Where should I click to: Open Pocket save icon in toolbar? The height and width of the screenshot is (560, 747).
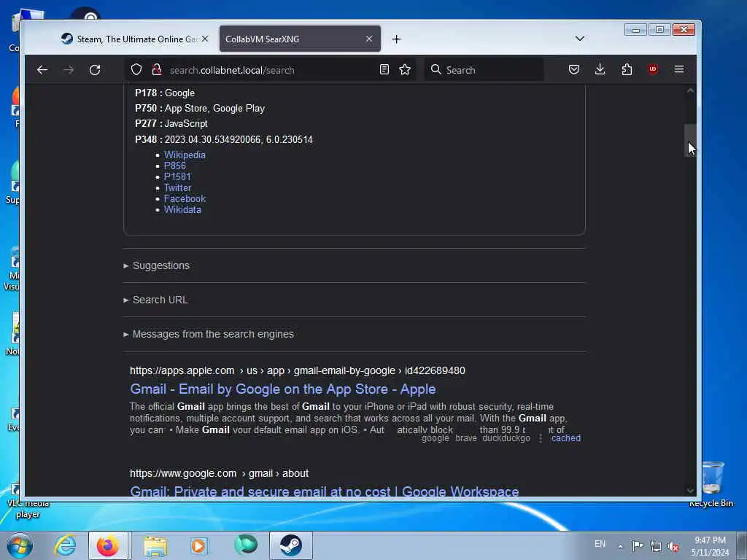[x=574, y=69]
